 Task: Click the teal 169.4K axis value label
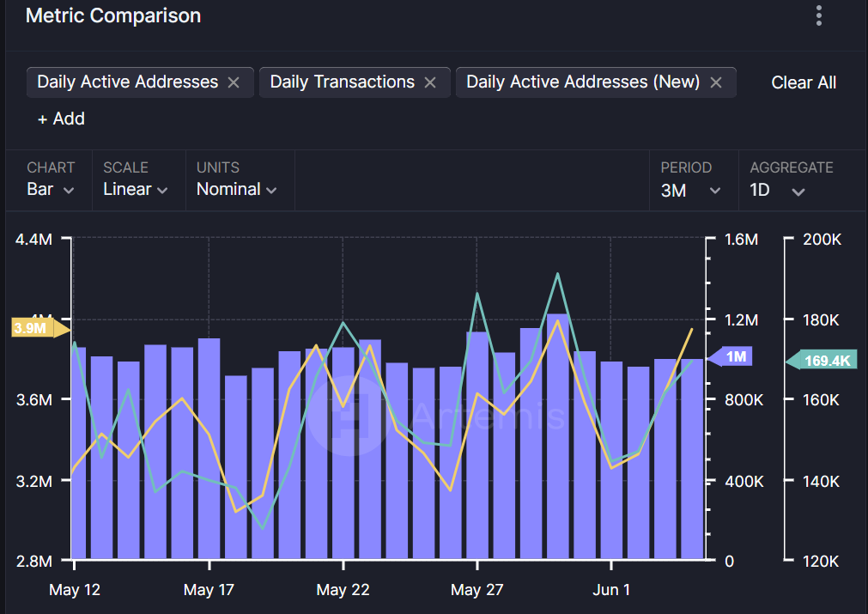825,361
